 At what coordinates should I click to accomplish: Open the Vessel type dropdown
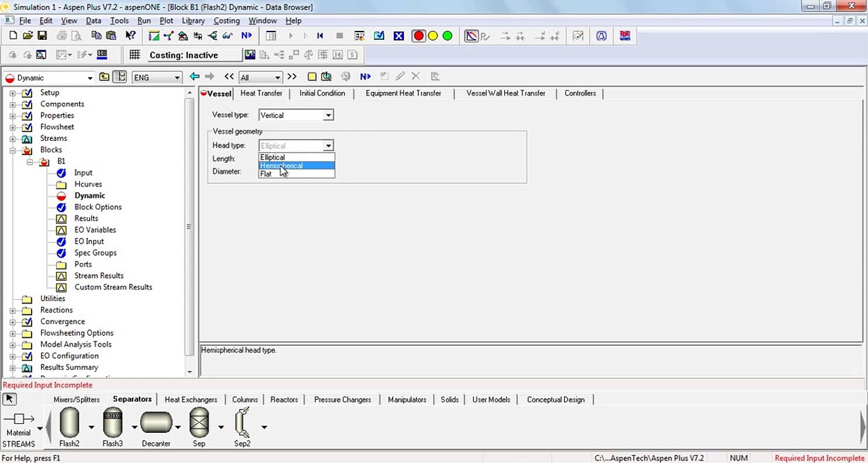click(328, 116)
